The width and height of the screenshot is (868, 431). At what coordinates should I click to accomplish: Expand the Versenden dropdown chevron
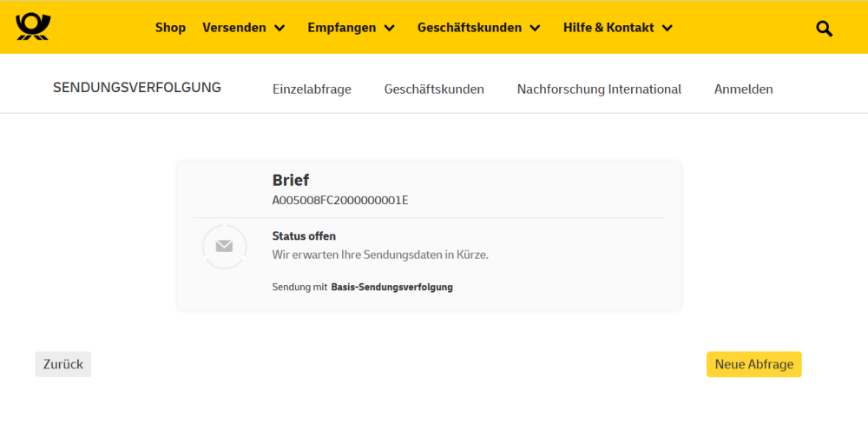[x=279, y=28]
